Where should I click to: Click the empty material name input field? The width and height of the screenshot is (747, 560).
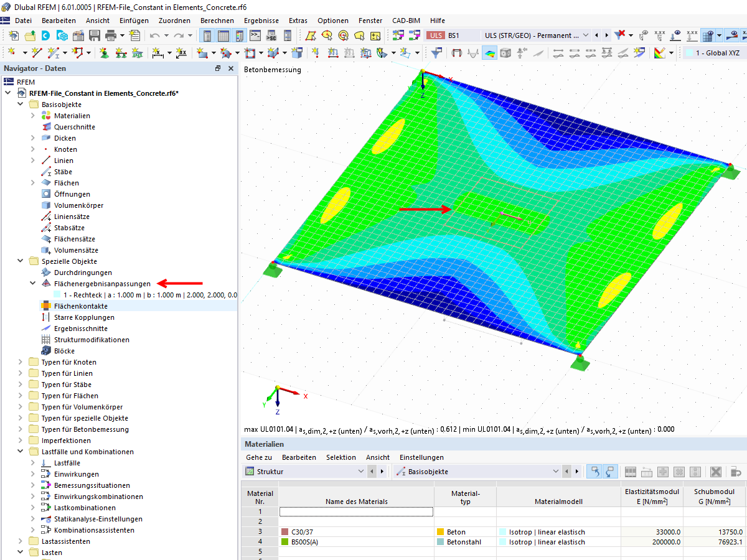pyautogui.click(x=356, y=512)
